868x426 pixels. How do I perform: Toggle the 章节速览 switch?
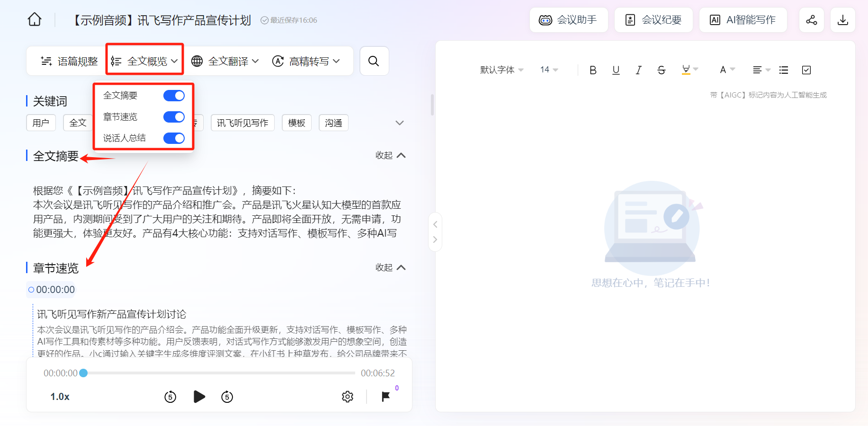(x=174, y=117)
